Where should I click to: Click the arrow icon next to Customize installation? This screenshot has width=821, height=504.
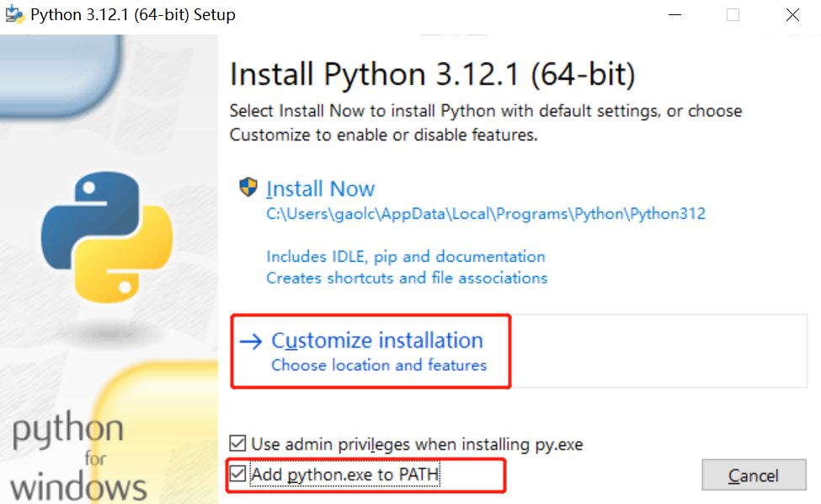click(251, 342)
